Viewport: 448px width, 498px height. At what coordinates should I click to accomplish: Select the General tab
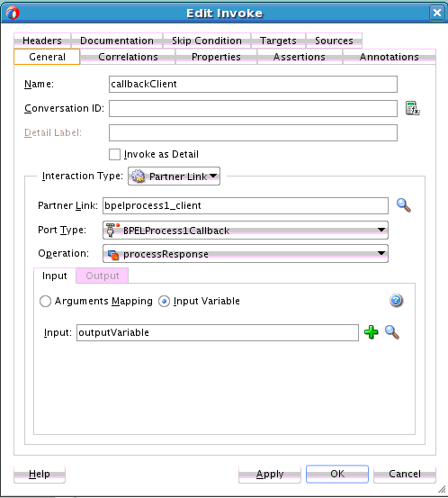[47, 57]
